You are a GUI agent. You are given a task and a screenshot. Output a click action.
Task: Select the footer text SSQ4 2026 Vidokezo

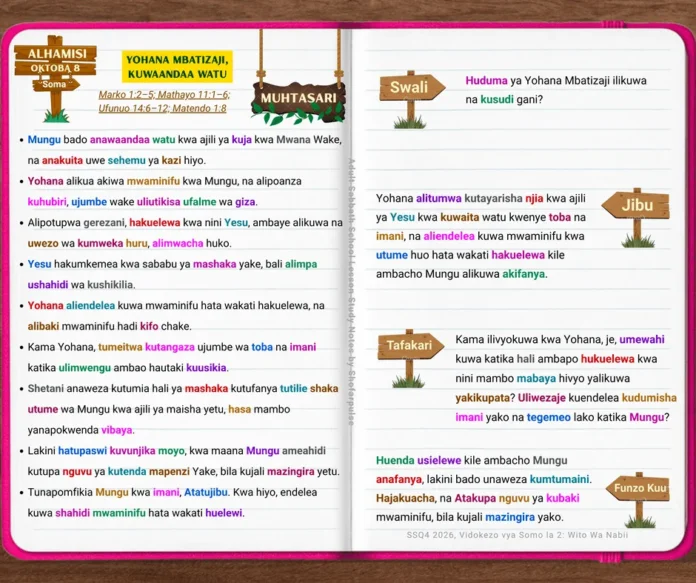coord(517,535)
